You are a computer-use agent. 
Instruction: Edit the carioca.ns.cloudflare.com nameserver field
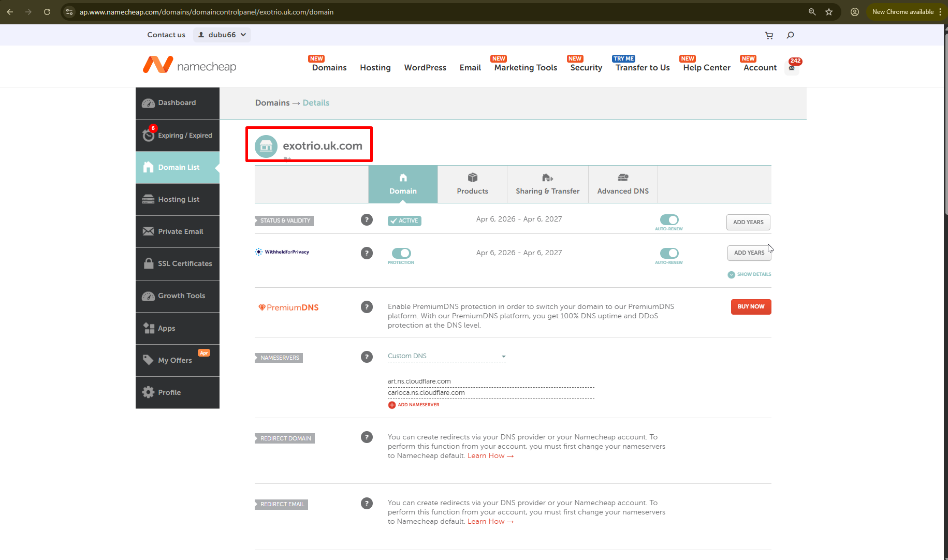pyautogui.click(x=491, y=393)
